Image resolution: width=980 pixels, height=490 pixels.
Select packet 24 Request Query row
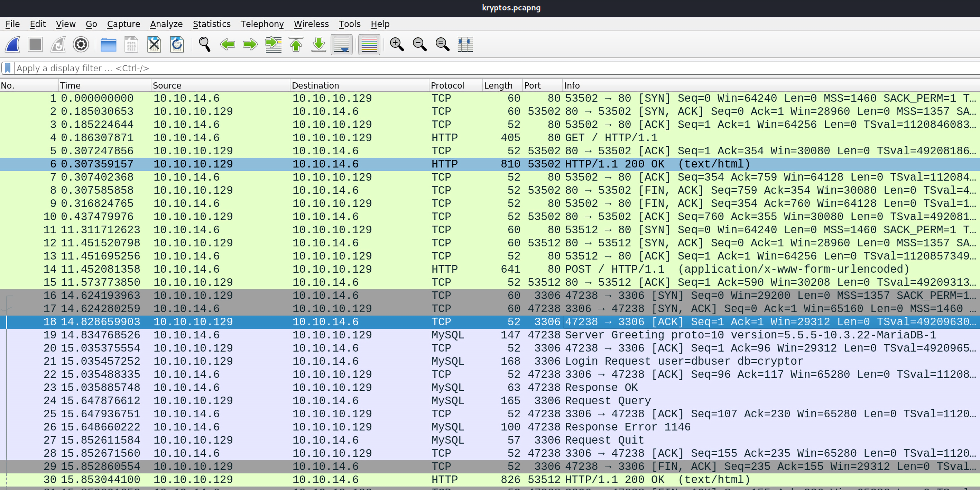pos(490,400)
